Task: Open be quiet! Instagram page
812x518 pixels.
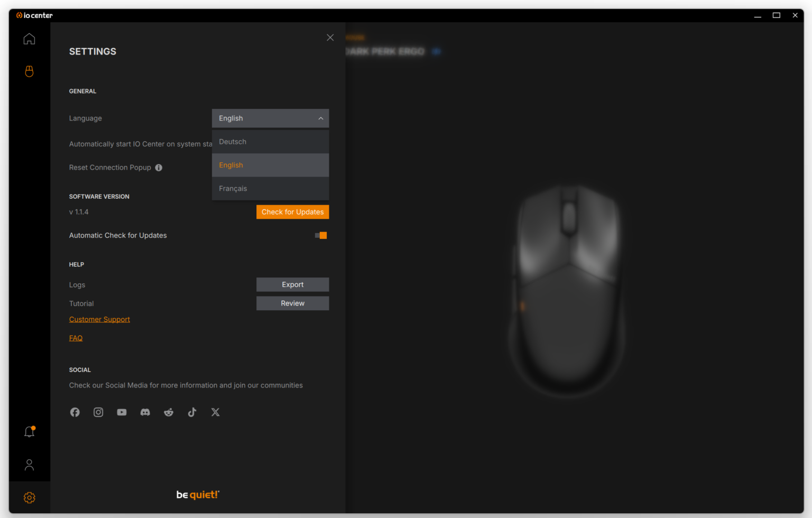Action: 98,412
